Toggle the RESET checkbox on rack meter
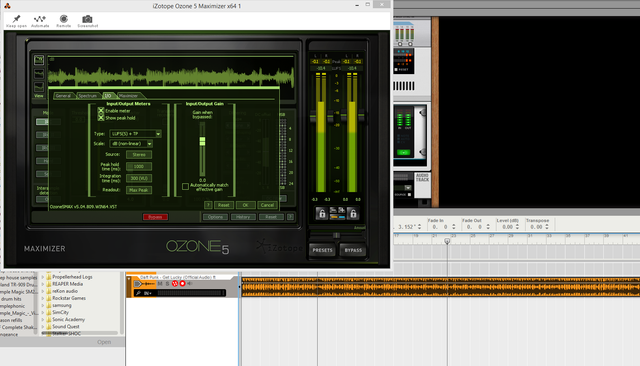The width and height of the screenshot is (640, 366). coord(396,70)
